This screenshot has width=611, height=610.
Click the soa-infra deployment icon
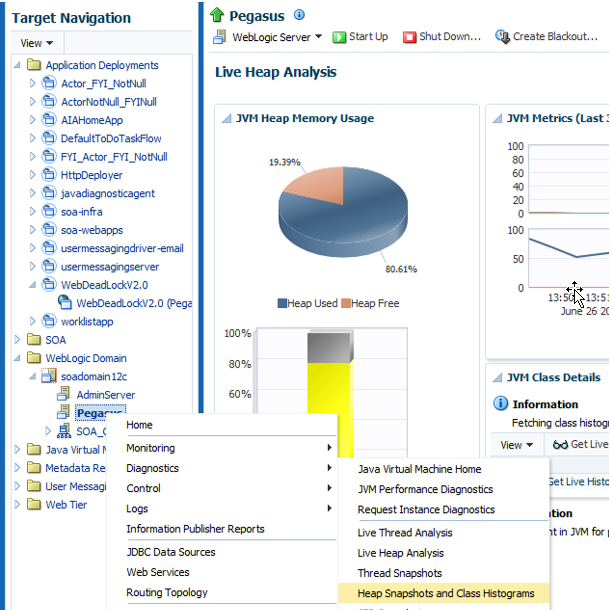click(x=49, y=211)
